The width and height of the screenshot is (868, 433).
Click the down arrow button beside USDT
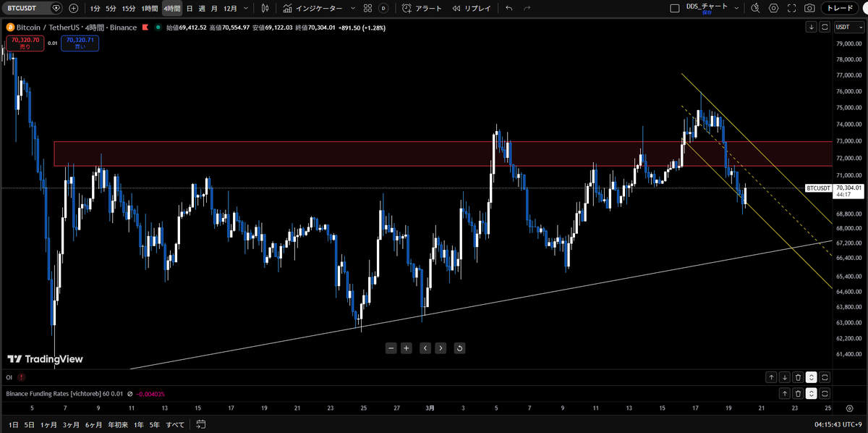812,27
